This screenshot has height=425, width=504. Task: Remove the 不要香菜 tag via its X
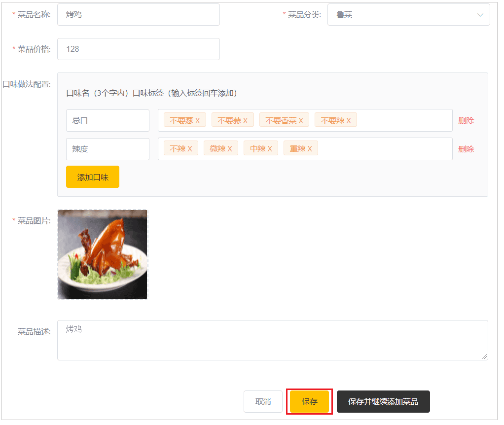[301, 121]
